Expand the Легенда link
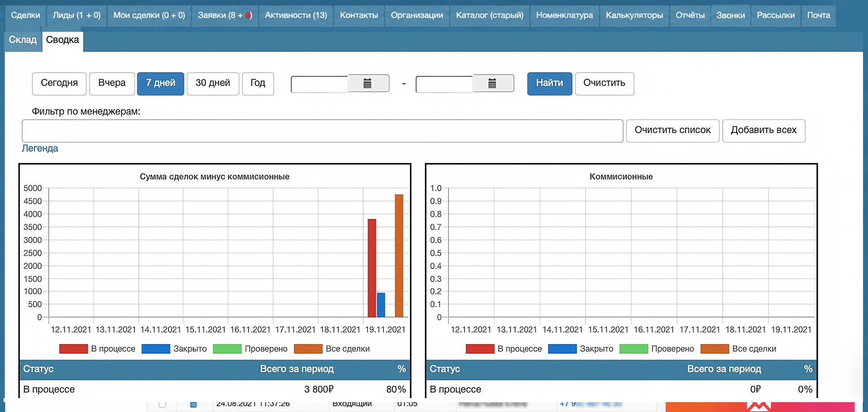Screen dimensions: 868x412 tap(40, 148)
